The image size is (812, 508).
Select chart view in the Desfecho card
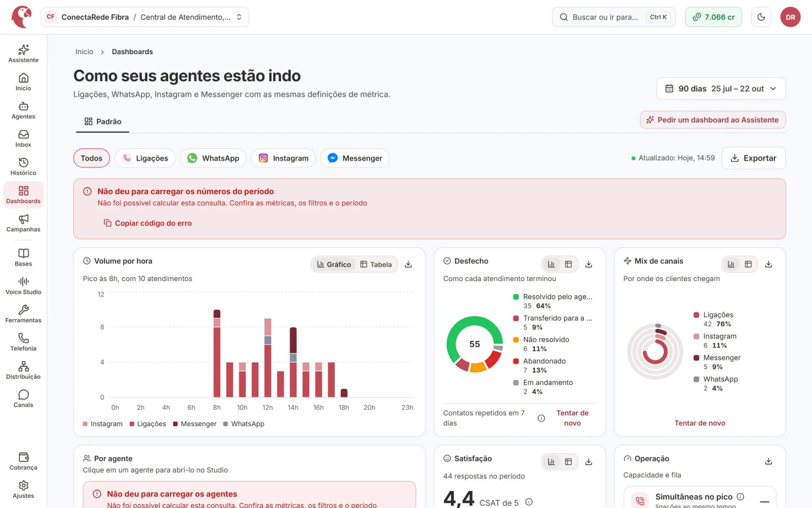[x=551, y=264]
